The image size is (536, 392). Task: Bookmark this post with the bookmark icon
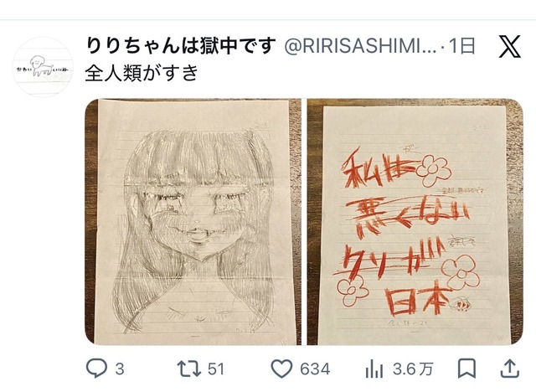pos(466,369)
